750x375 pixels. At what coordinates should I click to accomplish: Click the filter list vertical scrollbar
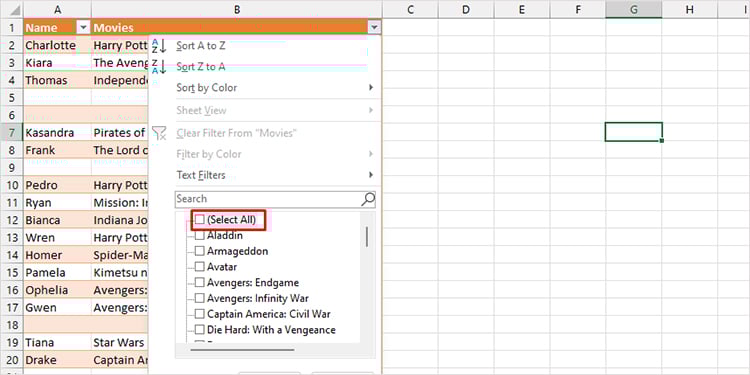pyautogui.click(x=367, y=237)
